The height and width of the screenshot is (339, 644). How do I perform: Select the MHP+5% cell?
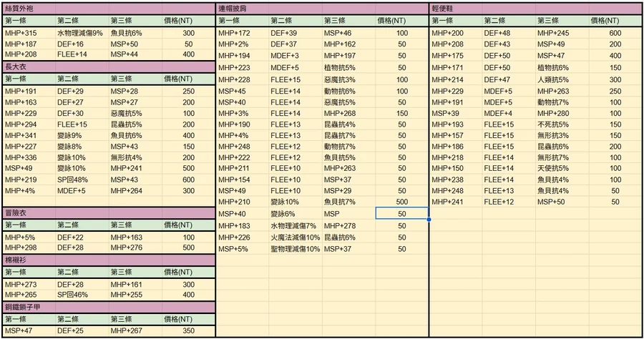pos(29,237)
